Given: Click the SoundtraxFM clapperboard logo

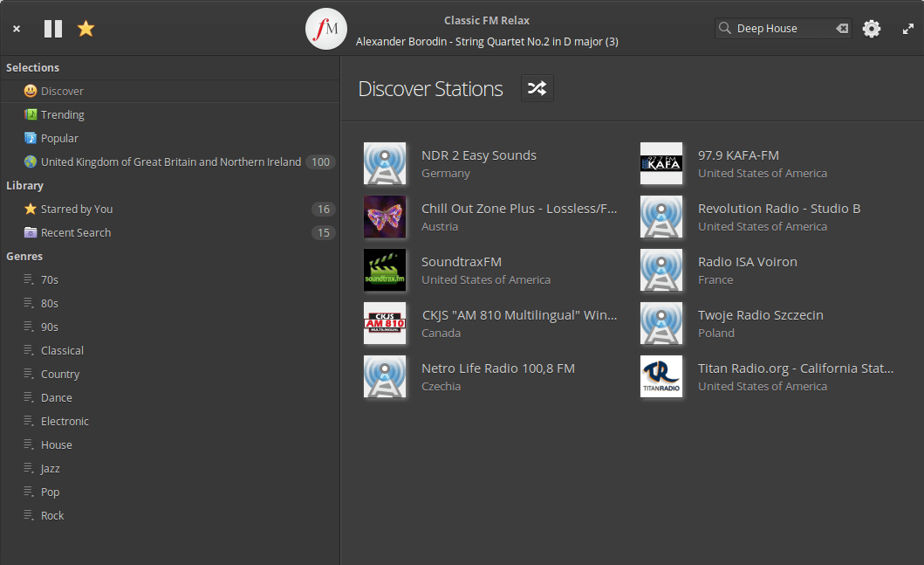Looking at the screenshot, I should click(385, 270).
